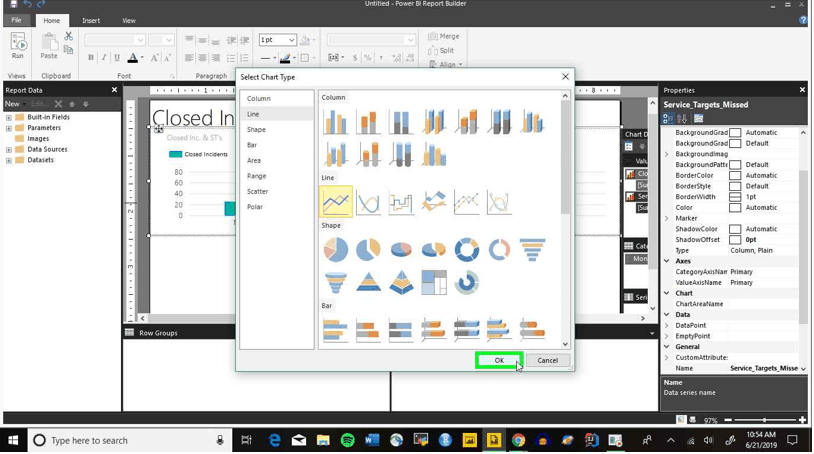This screenshot has width=814, height=454.
Task: Click the Split button in ribbon
Action: tap(441, 50)
